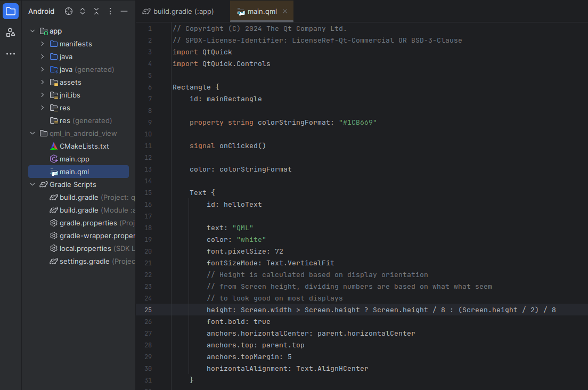This screenshot has width=588, height=390.
Task: Collapse the app module node
Action: tap(32, 31)
